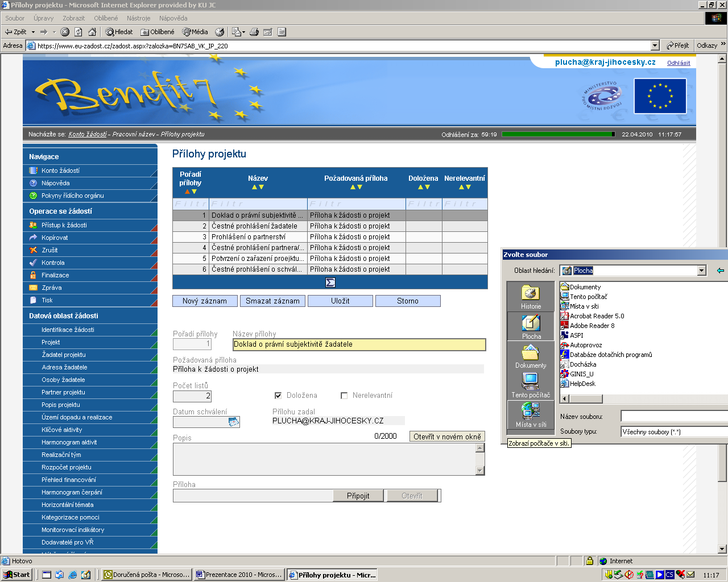The width and height of the screenshot is (728, 582).
Task: Click the Odhlásit link
Action: pyautogui.click(x=679, y=63)
